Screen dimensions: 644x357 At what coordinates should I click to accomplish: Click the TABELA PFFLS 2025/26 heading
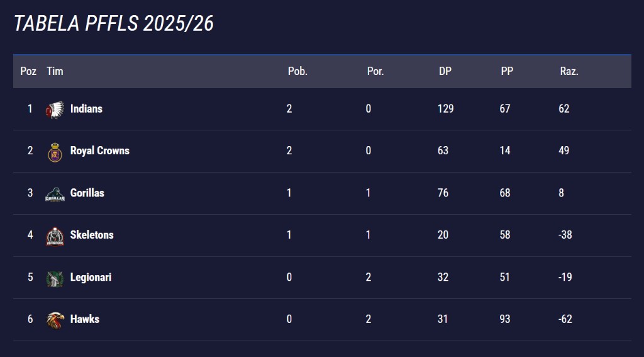click(114, 23)
